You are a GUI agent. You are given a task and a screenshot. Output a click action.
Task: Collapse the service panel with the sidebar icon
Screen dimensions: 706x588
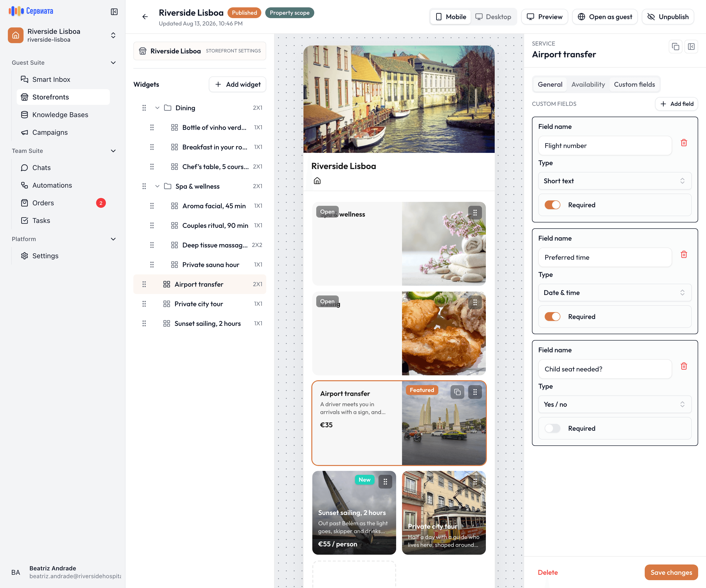[691, 47]
